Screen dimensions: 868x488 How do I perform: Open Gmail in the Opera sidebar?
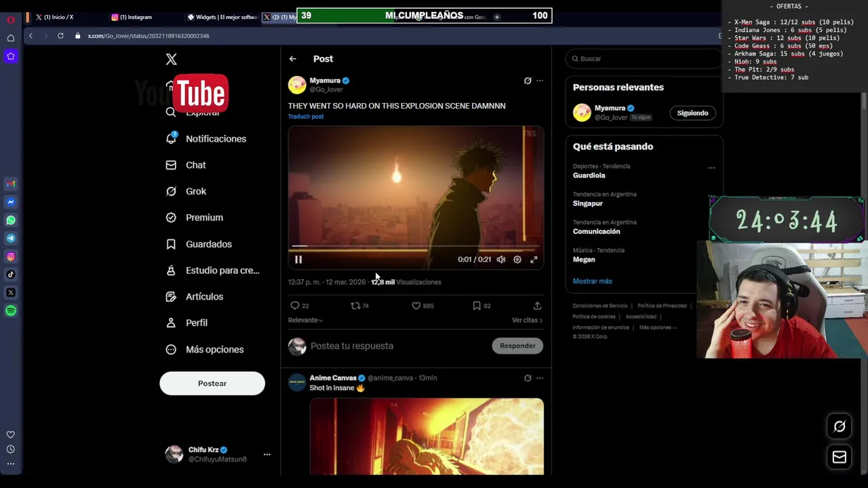point(11,184)
